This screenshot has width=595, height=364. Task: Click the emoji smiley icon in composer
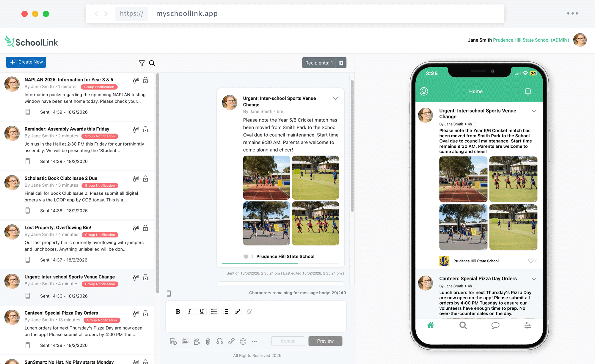243,341
